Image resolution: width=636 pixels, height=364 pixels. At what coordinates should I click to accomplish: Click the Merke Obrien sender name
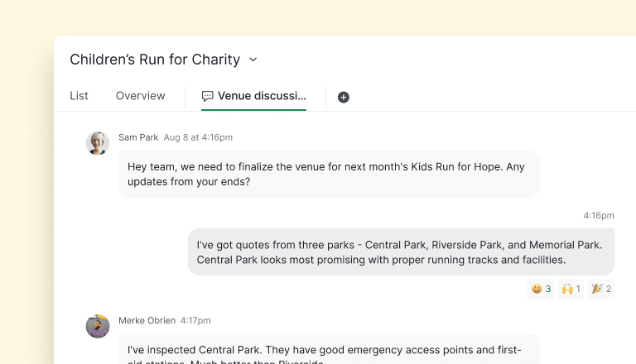147,320
